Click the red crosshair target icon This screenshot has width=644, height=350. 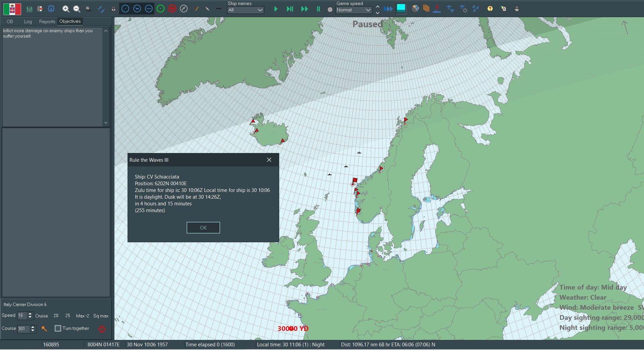102,329
